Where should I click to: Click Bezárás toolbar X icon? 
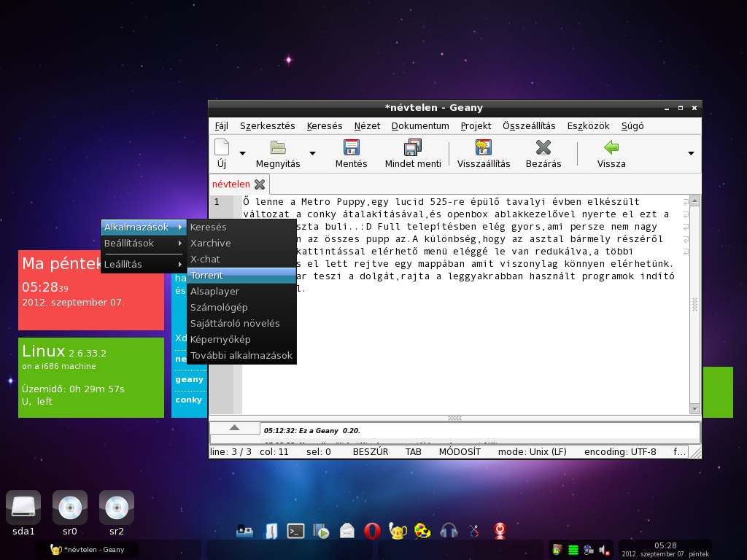click(543, 147)
